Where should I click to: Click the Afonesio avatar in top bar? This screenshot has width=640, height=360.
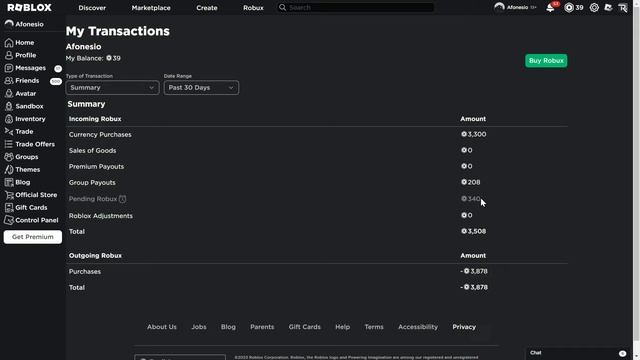499,7
